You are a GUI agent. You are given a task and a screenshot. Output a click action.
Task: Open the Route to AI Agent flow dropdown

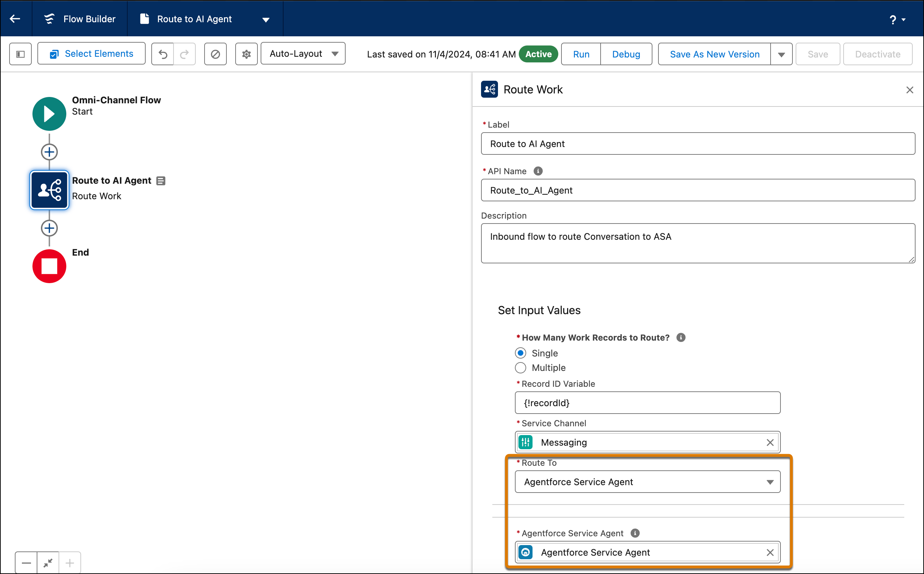click(x=266, y=19)
